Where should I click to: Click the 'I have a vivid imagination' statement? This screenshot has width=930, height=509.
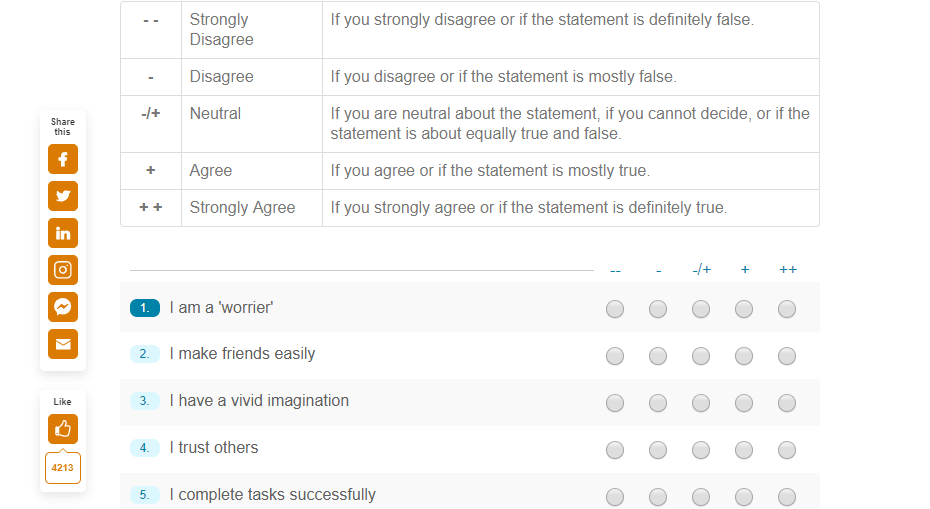click(x=259, y=401)
